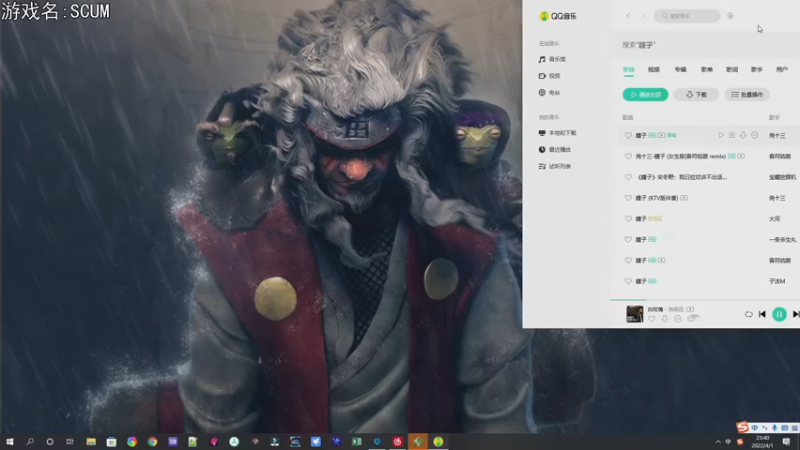The height and width of the screenshot is (450, 800).
Task: Open 试听列表 listening list in sidebar
Action: (x=555, y=166)
